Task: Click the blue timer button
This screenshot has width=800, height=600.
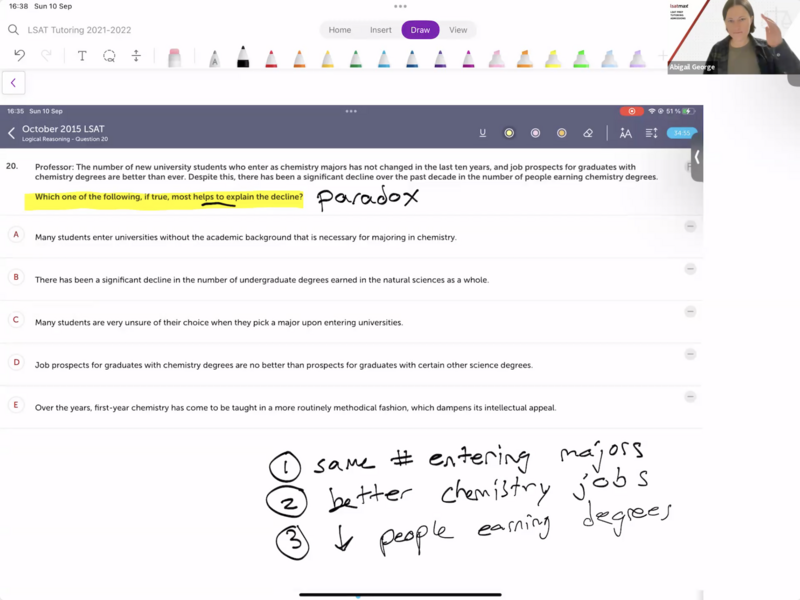Action: tap(681, 133)
